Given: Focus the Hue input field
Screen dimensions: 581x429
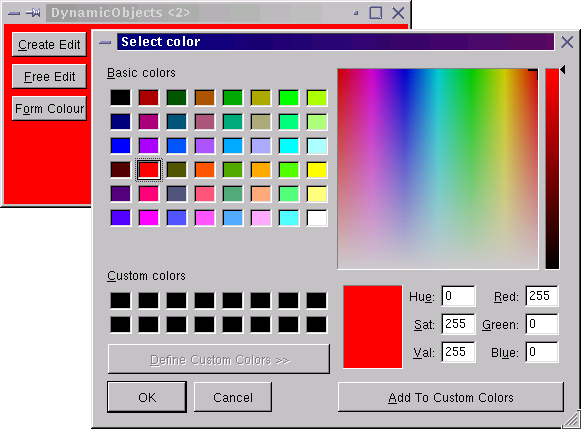Looking at the screenshot, I should (x=458, y=296).
